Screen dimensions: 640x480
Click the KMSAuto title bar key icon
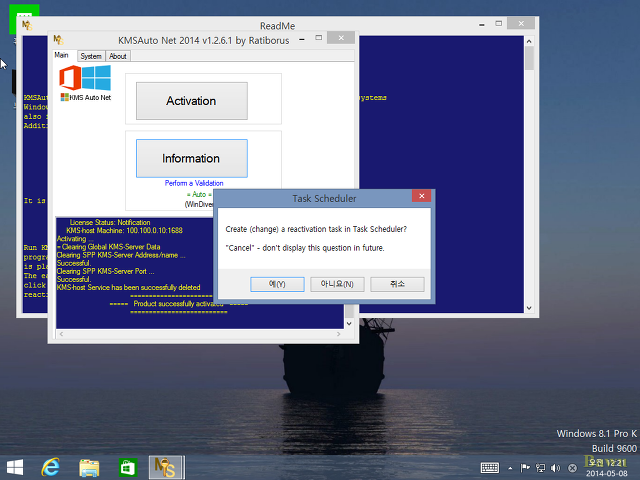59,40
